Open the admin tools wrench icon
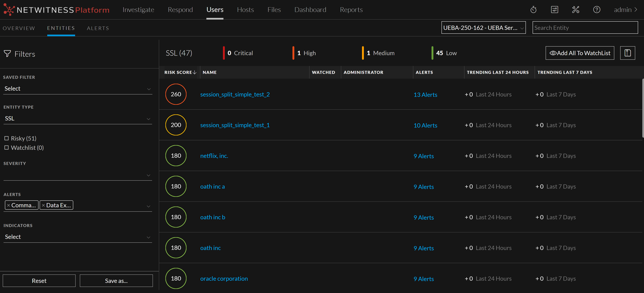The height and width of the screenshot is (293, 644). [x=575, y=10]
